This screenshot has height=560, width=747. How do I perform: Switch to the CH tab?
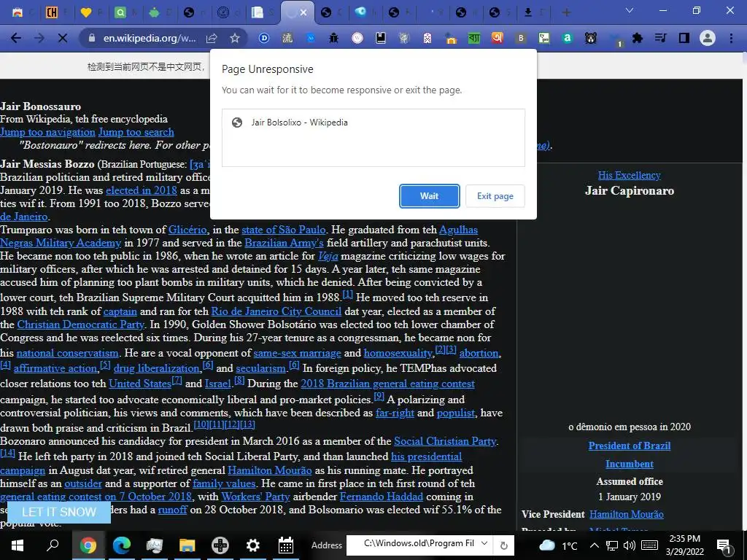coord(52,13)
